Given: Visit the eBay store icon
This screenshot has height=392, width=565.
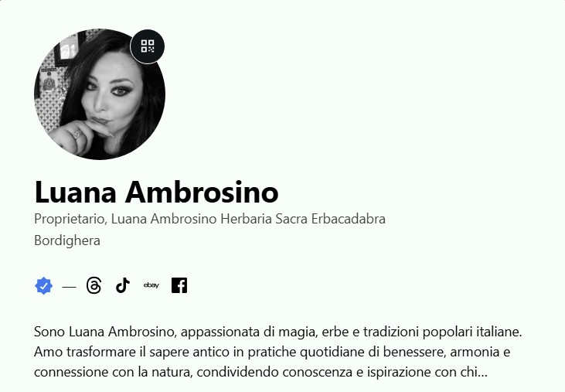Looking at the screenshot, I should click(x=151, y=285).
